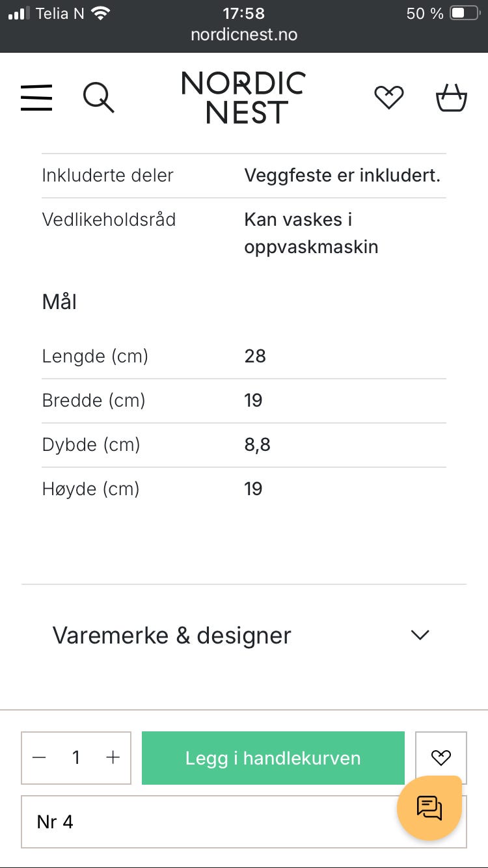Open the shopping basket icon

point(451,98)
